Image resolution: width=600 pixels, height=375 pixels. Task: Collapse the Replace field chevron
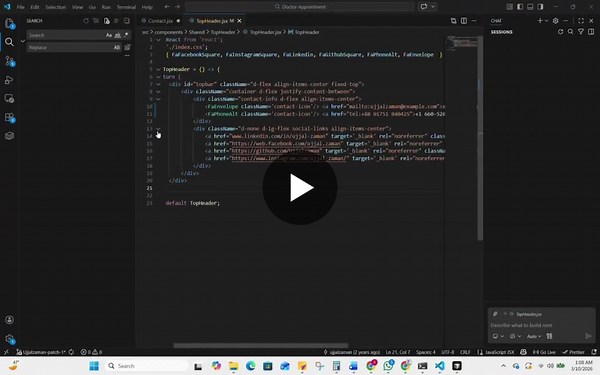(x=23, y=41)
